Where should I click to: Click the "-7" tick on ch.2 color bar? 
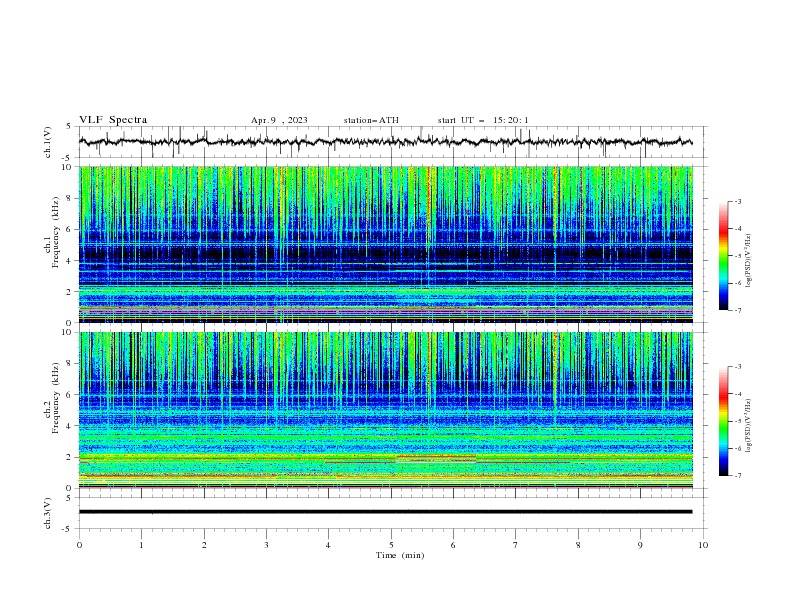(738, 475)
